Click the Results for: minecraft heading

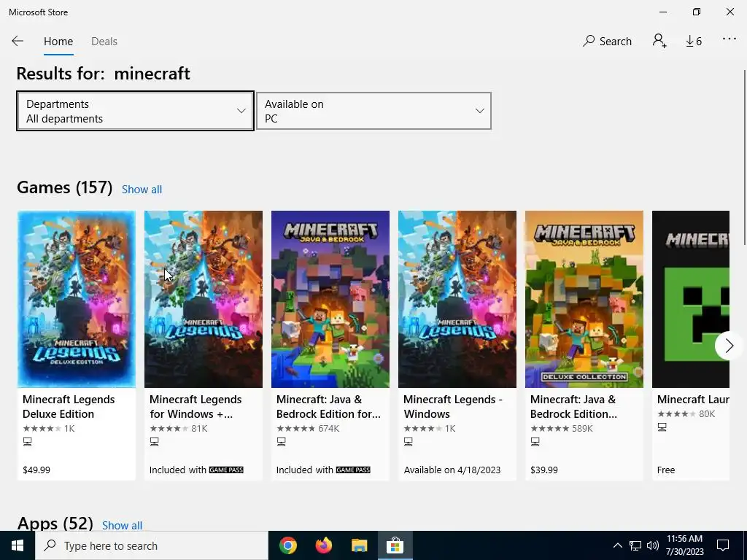[x=104, y=74]
